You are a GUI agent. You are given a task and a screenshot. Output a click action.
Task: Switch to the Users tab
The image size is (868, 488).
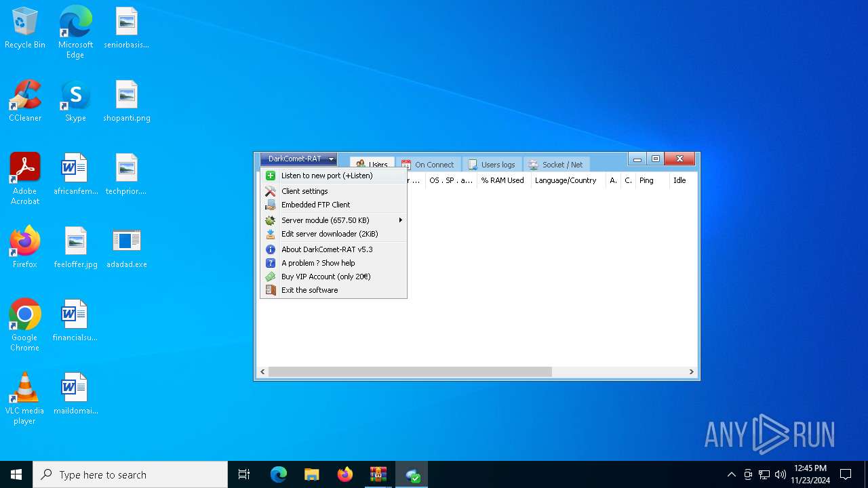click(372, 165)
